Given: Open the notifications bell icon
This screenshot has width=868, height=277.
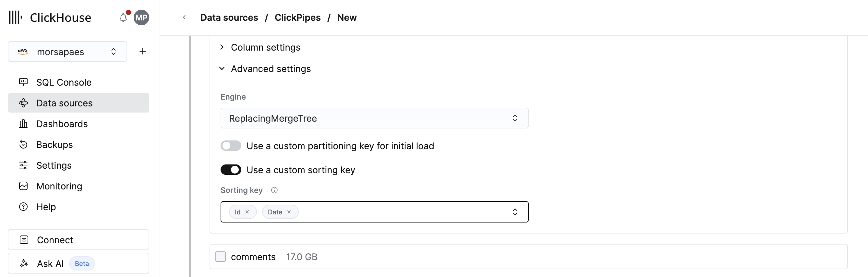Looking at the screenshot, I should [123, 18].
